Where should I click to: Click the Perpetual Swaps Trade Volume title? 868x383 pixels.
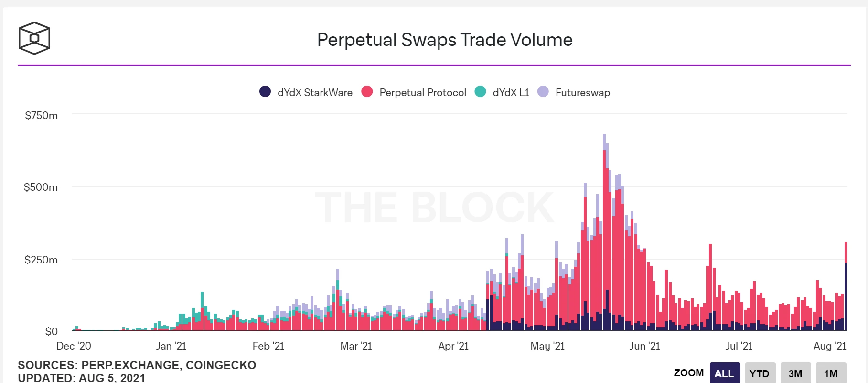click(x=445, y=40)
